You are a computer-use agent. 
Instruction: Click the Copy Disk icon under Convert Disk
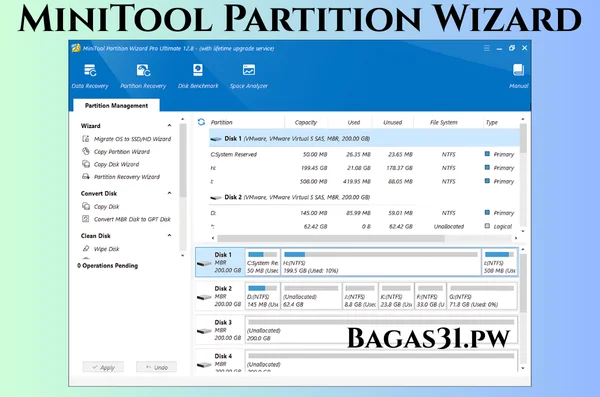86,206
